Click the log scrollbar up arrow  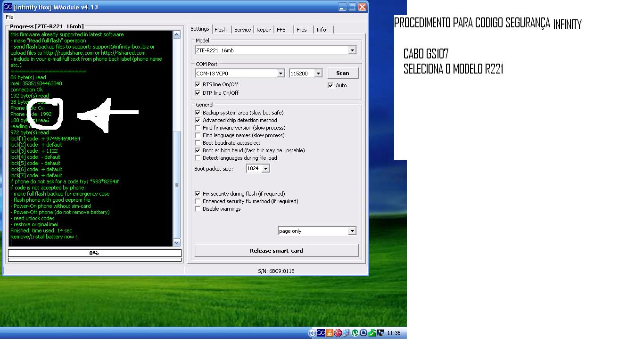(177, 34)
